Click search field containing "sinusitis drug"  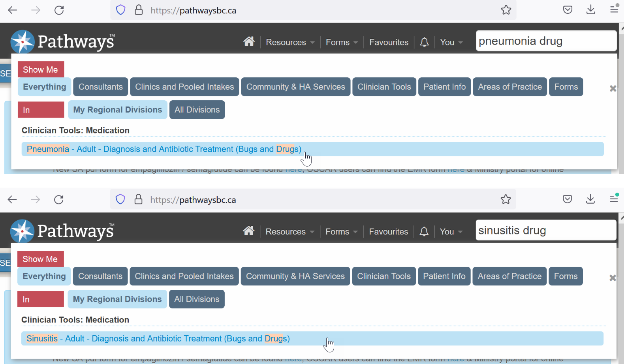[x=545, y=231]
